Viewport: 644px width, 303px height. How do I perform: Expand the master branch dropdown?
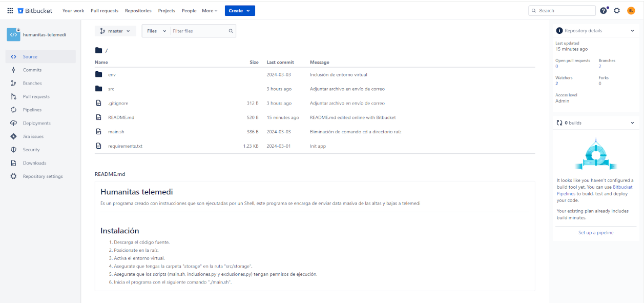115,31
